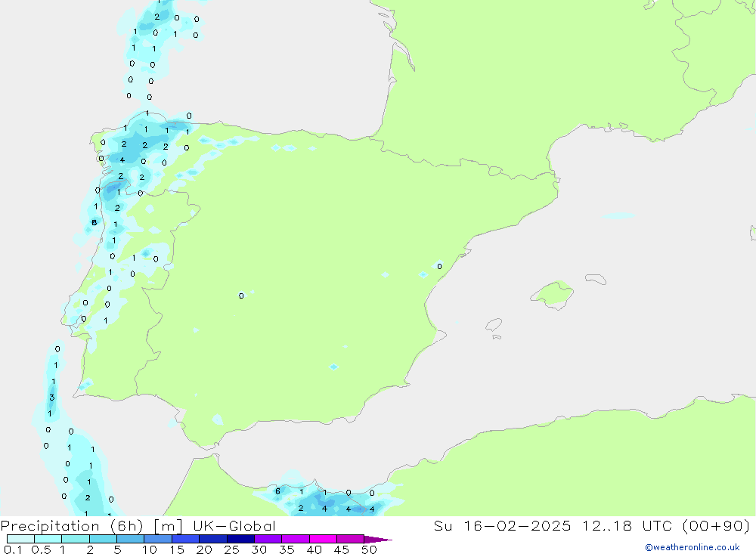Click the 35–40 purple legend swatch

click(296, 539)
